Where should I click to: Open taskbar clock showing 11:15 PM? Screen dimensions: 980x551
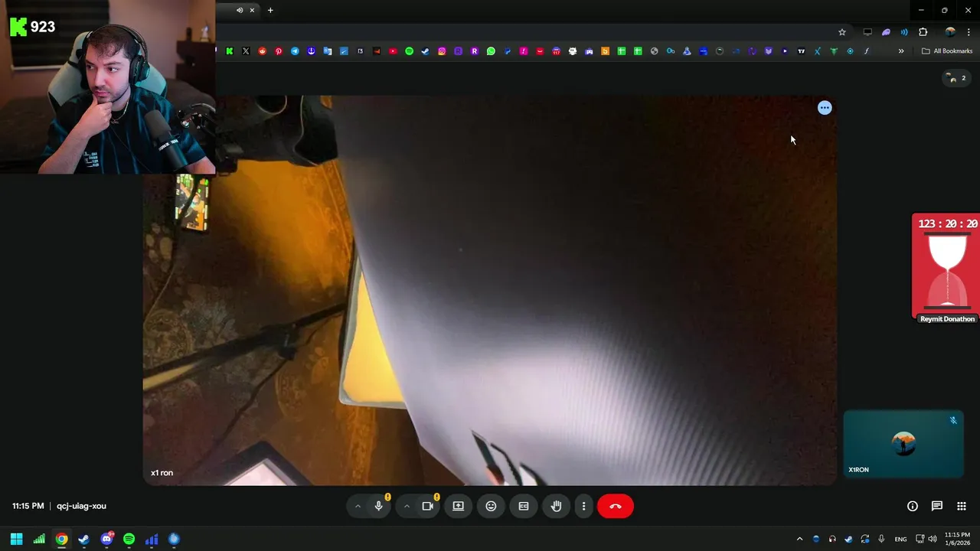click(x=957, y=539)
